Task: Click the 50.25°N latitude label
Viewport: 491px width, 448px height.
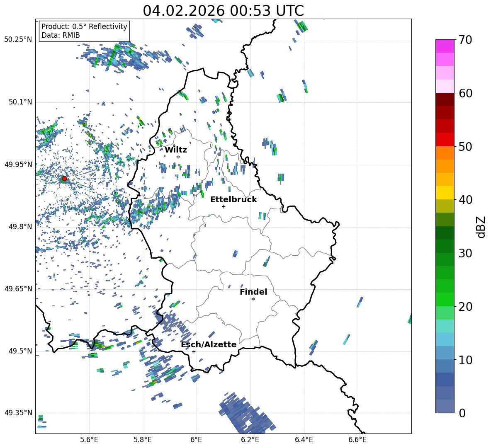Action: point(18,40)
